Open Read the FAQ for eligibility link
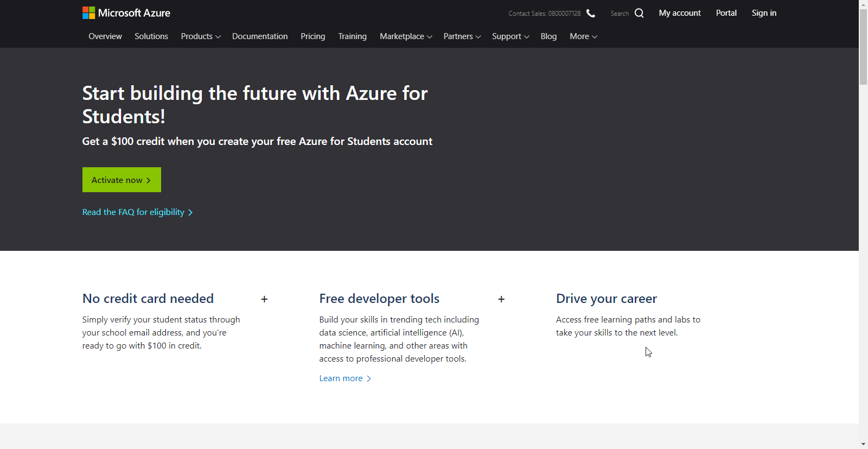The width and height of the screenshot is (868, 449). click(137, 212)
